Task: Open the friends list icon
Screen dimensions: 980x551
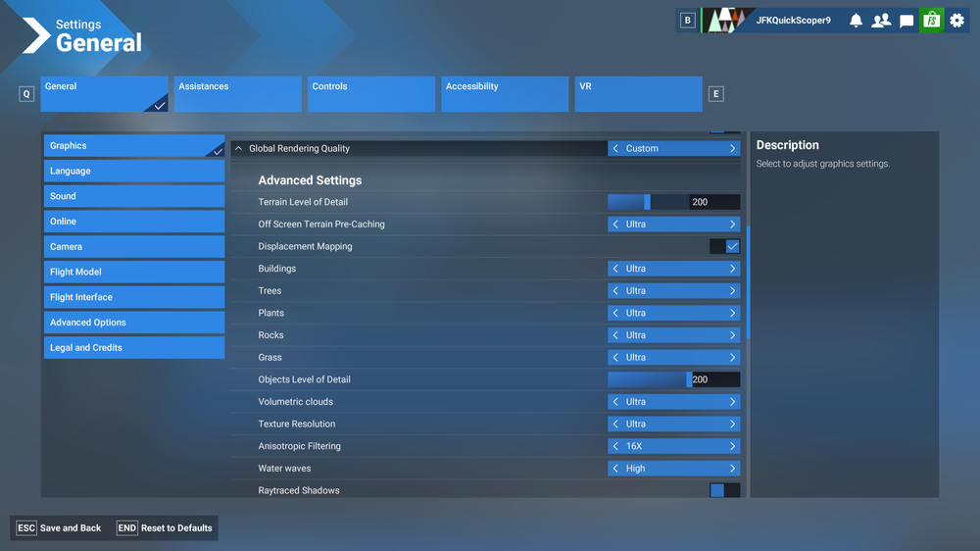Action: (881, 21)
